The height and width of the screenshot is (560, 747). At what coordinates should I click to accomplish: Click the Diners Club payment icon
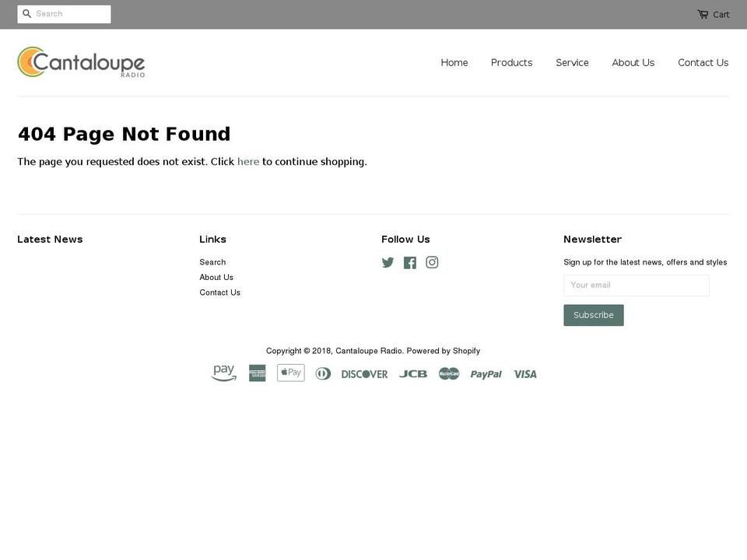coord(323,374)
